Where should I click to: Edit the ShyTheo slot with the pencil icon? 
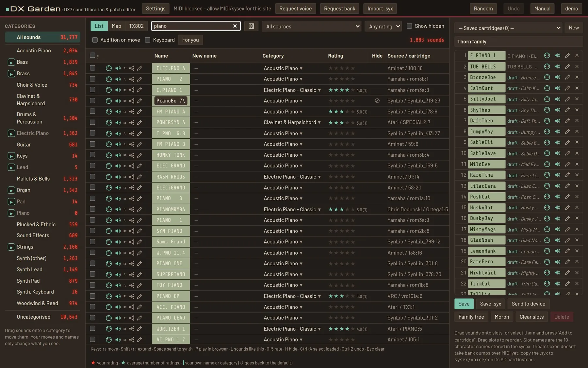(x=567, y=110)
